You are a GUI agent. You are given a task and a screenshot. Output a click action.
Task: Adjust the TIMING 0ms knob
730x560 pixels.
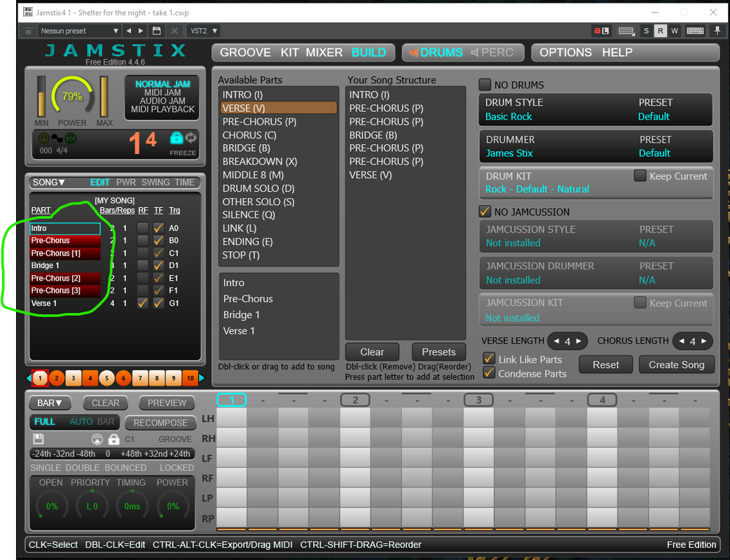(132, 505)
